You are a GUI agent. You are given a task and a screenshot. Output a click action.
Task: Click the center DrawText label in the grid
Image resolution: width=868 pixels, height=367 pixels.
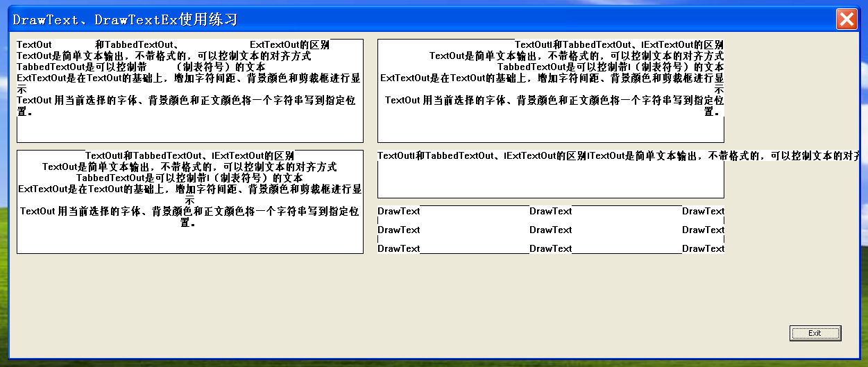551,230
